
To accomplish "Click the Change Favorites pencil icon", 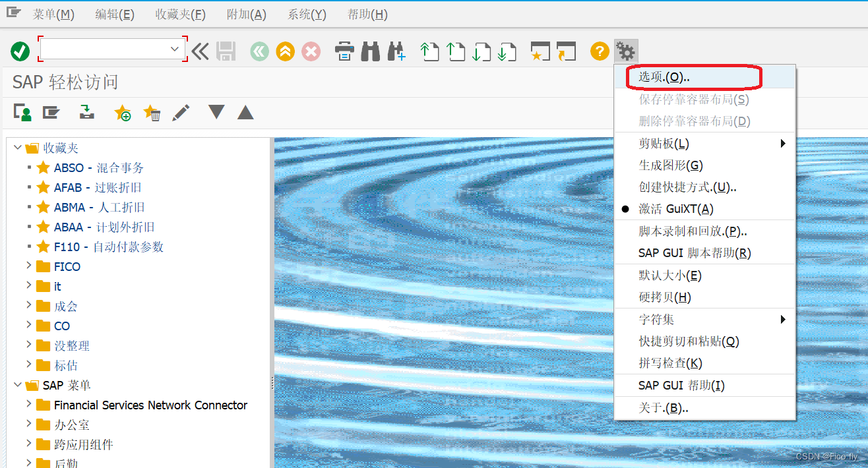I will [181, 113].
